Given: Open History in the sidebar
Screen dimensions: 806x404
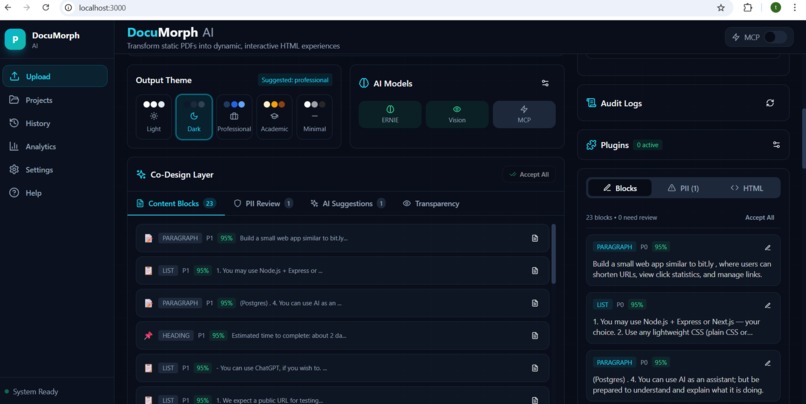Looking at the screenshot, I should (x=55, y=123).
